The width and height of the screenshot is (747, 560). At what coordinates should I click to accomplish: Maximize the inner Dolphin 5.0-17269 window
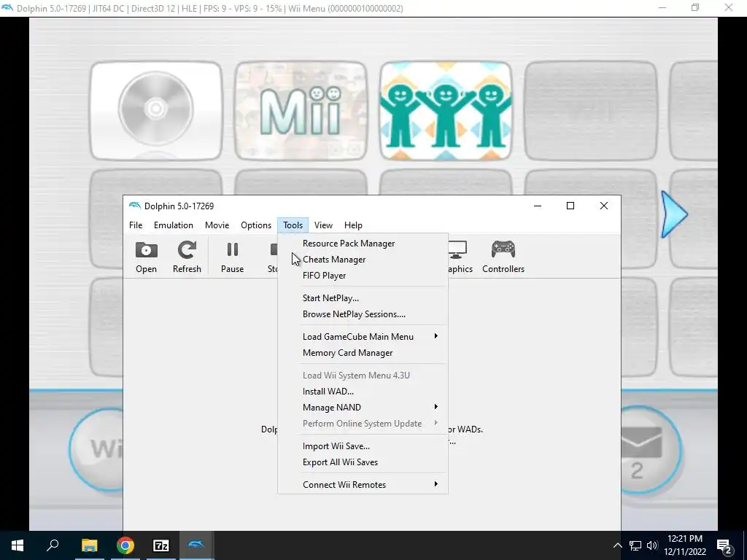(570, 206)
